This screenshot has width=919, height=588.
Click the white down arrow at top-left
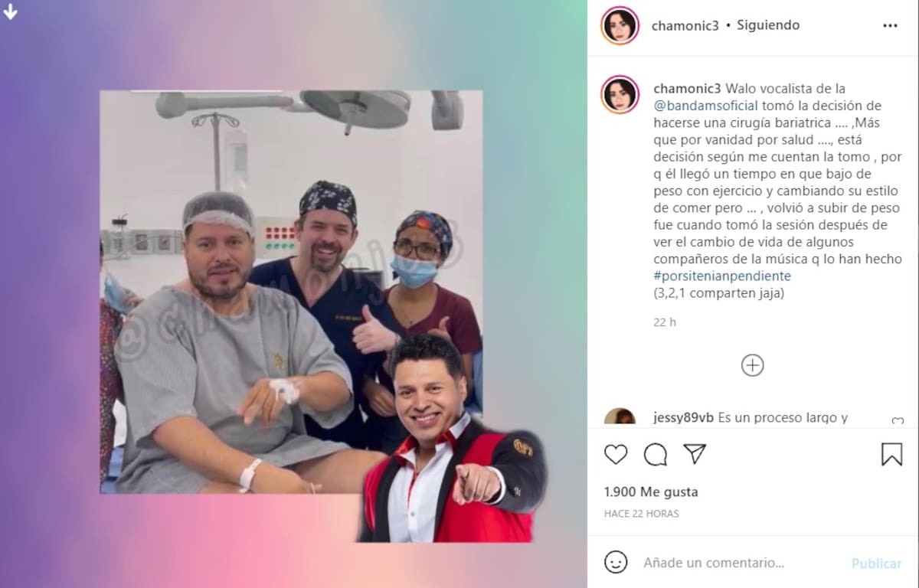11,11
